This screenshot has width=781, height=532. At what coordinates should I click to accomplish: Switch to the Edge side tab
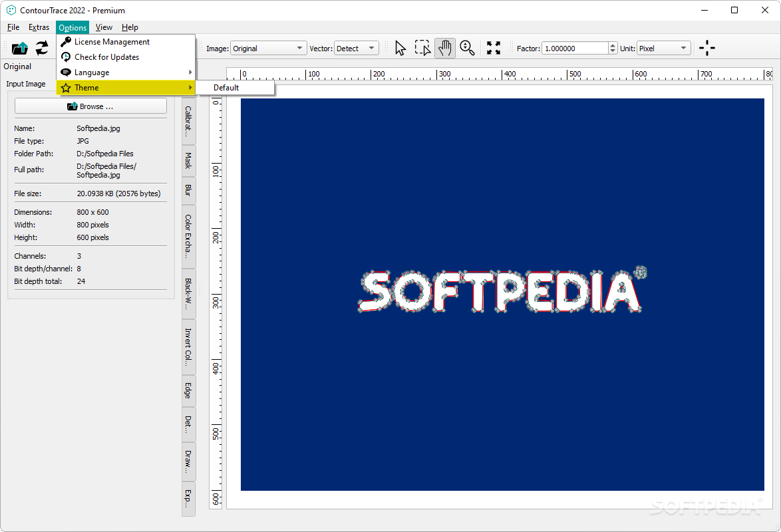point(188,390)
